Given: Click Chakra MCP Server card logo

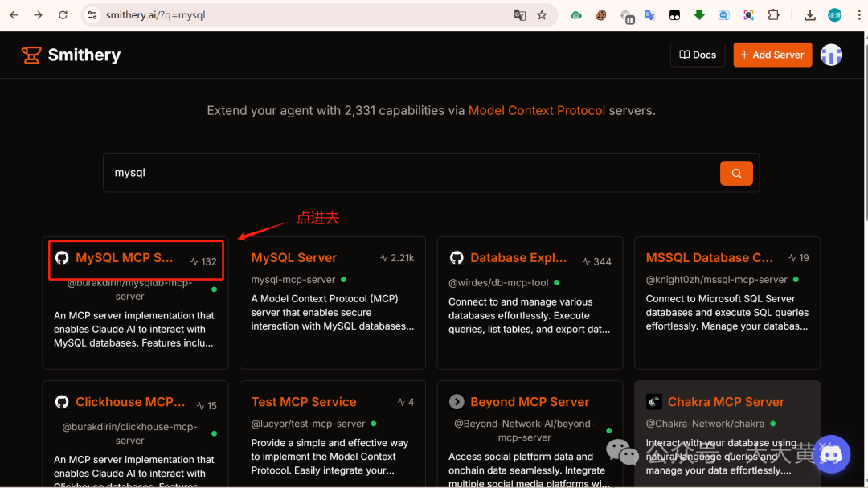Looking at the screenshot, I should (x=653, y=402).
